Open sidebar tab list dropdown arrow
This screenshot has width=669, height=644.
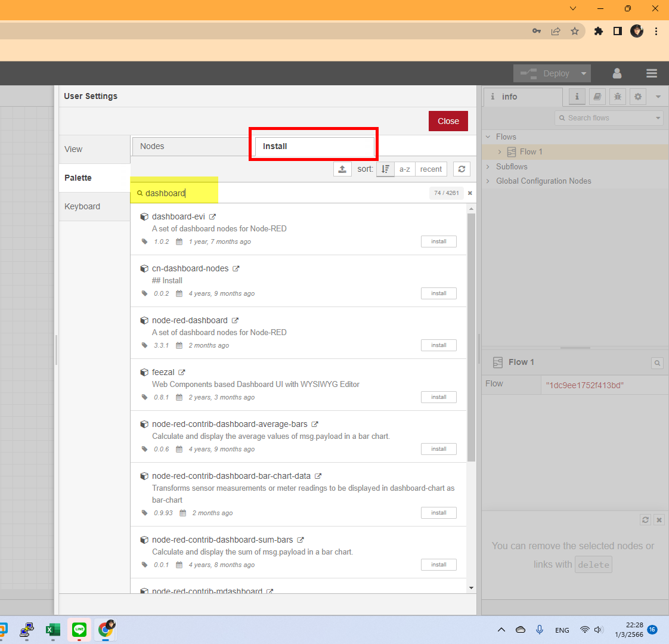pos(658,97)
